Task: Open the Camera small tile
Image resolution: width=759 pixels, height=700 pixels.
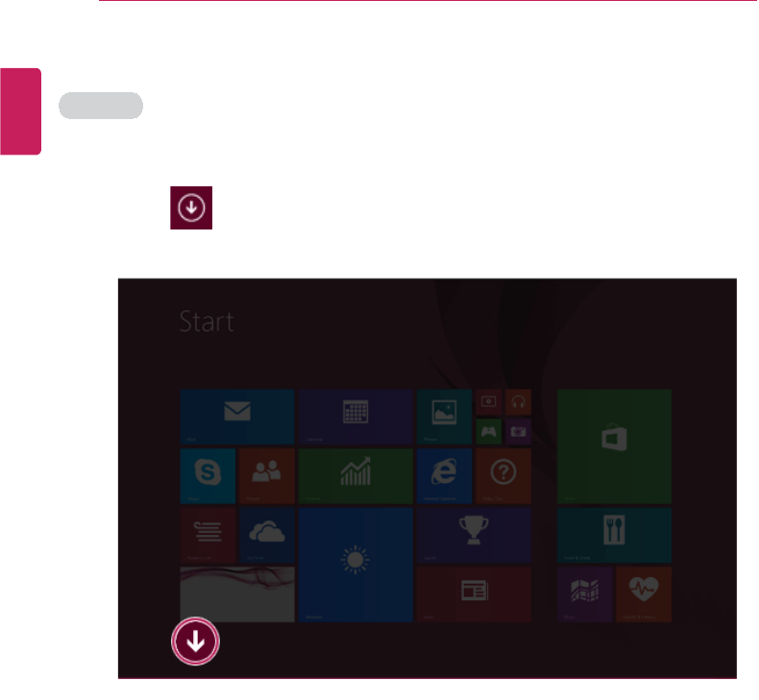Action: [519, 431]
